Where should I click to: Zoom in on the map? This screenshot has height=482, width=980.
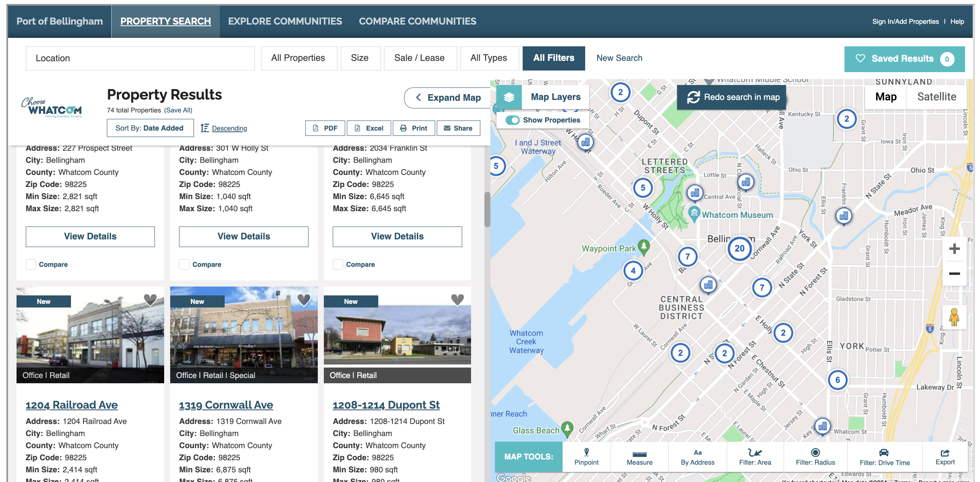coord(954,249)
